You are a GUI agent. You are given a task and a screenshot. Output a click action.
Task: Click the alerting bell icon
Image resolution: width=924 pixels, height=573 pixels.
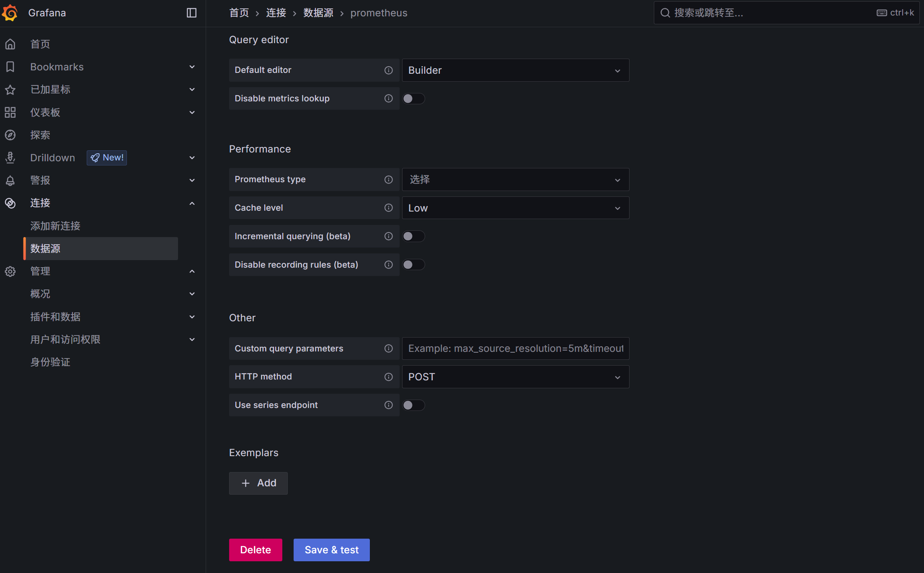click(10, 181)
